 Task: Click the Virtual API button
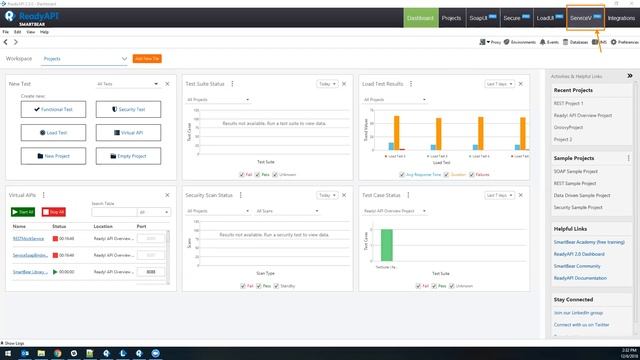point(129,133)
